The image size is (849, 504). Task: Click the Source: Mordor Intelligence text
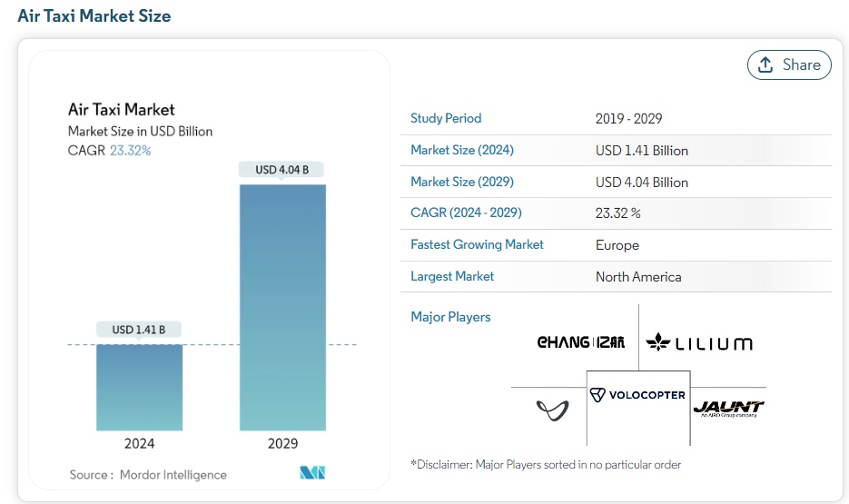pyautogui.click(x=148, y=474)
